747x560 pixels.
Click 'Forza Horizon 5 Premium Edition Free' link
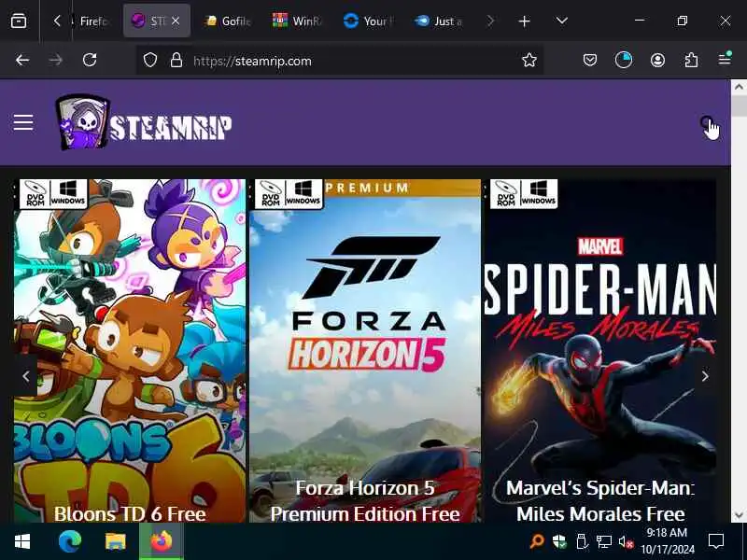365,501
